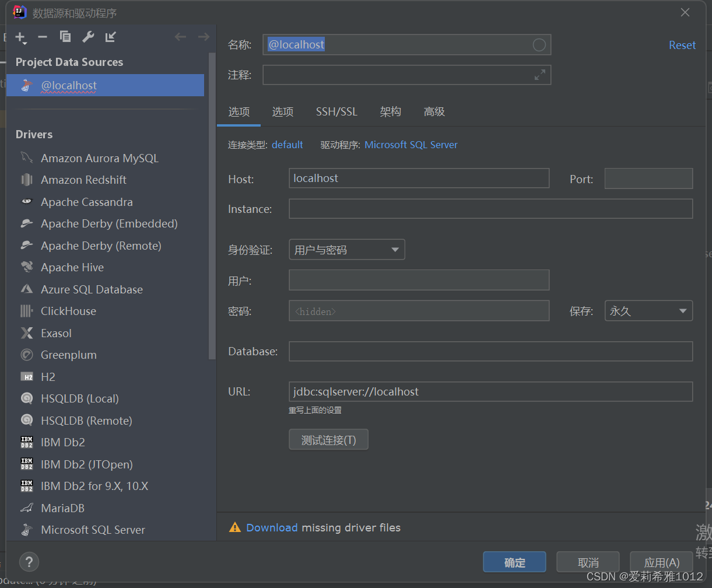Click the 用户 user input field
The width and height of the screenshot is (712, 588).
[419, 280]
